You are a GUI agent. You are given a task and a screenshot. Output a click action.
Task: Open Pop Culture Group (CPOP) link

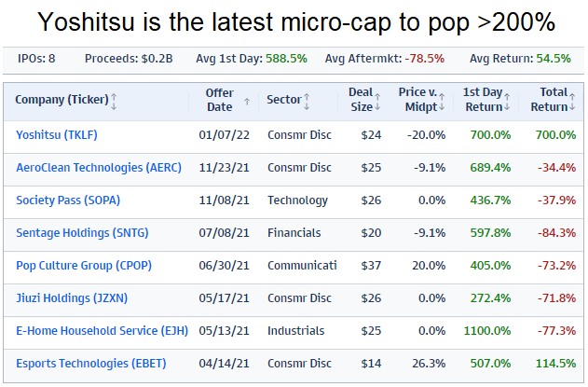pos(84,265)
